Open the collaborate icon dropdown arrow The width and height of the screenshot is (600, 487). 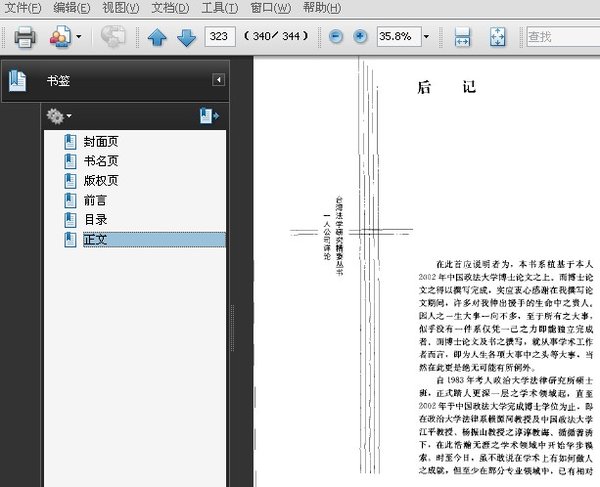pyautogui.click(x=78, y=38)
